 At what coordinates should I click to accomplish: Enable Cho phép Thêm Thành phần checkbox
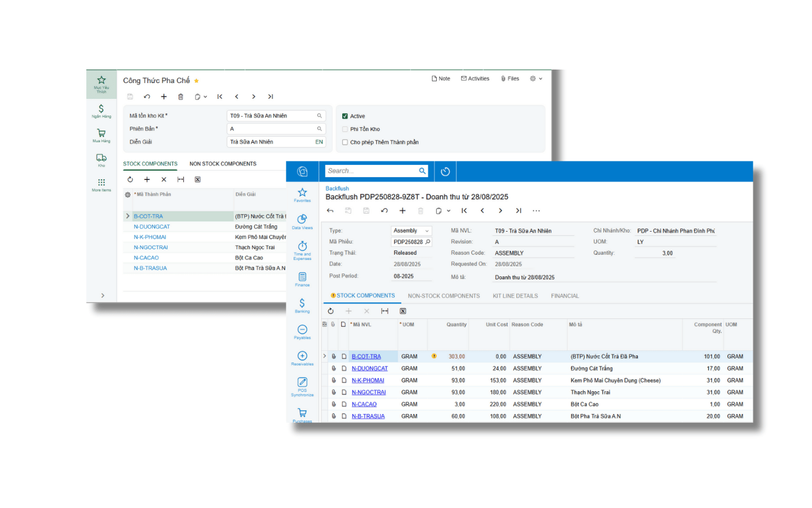tap(345, 142)
